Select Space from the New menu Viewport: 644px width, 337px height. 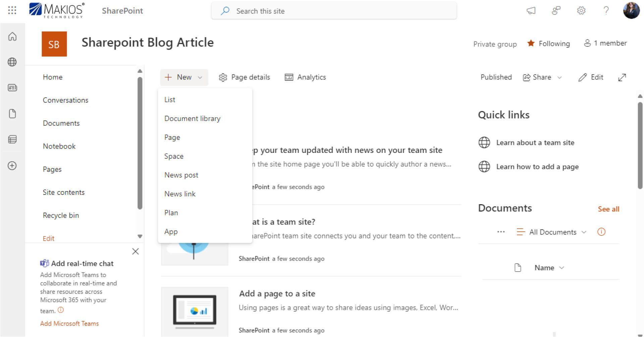[x=205, y=156]
